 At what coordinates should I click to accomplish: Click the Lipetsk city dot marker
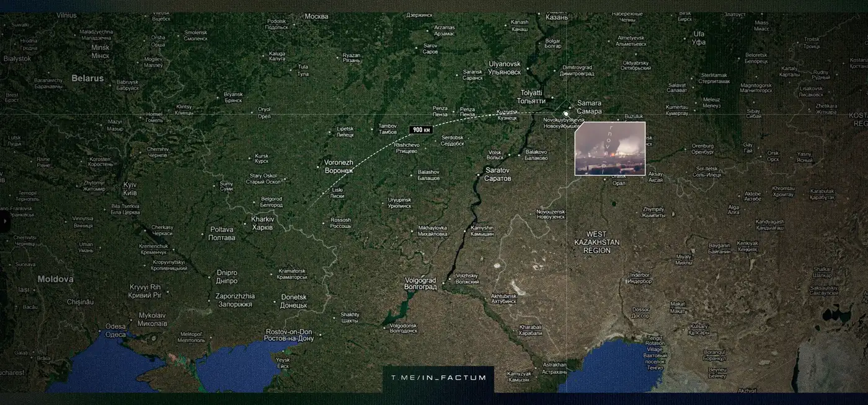(x=330, y=131)
